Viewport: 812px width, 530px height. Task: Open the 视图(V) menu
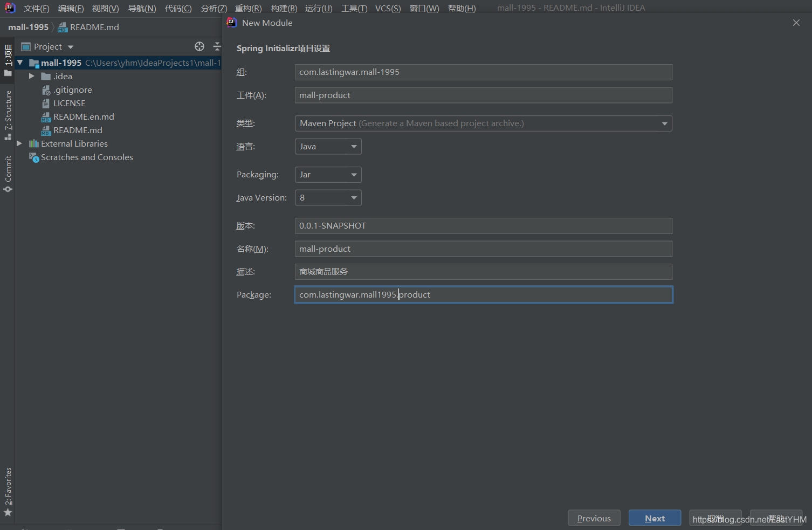point(105,9)
